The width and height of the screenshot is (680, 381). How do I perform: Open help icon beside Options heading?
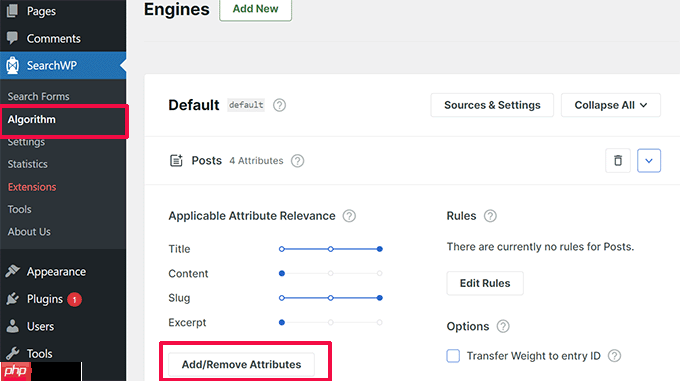pos(503,326)
